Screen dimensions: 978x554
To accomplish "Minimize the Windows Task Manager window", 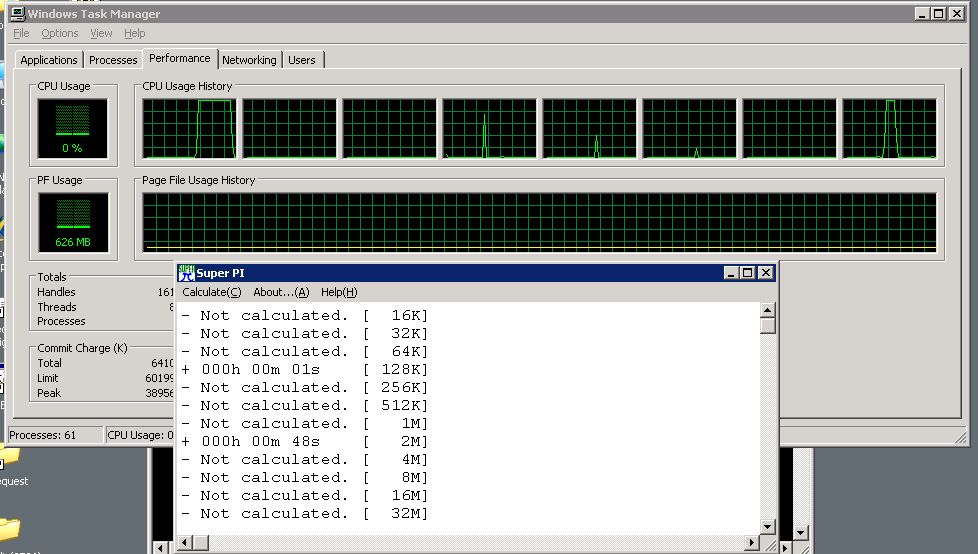I will (922, 13).
